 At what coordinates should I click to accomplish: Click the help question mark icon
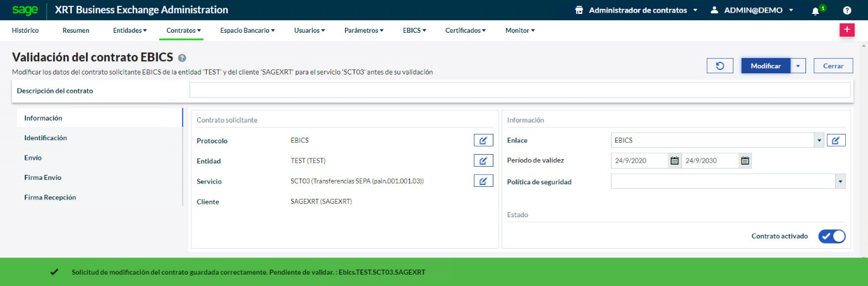(x=847, y=11)
